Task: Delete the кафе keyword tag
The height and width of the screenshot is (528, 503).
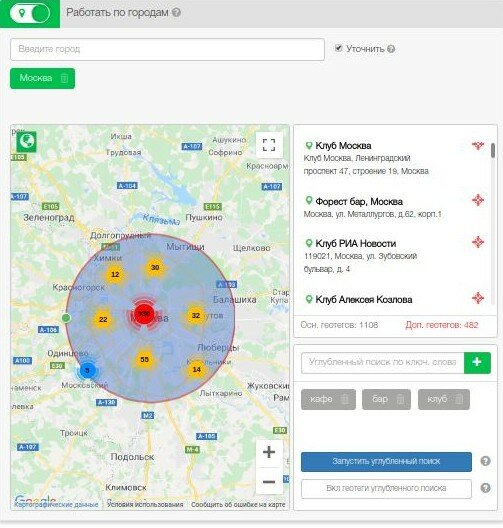Action: tap(345, 399)
